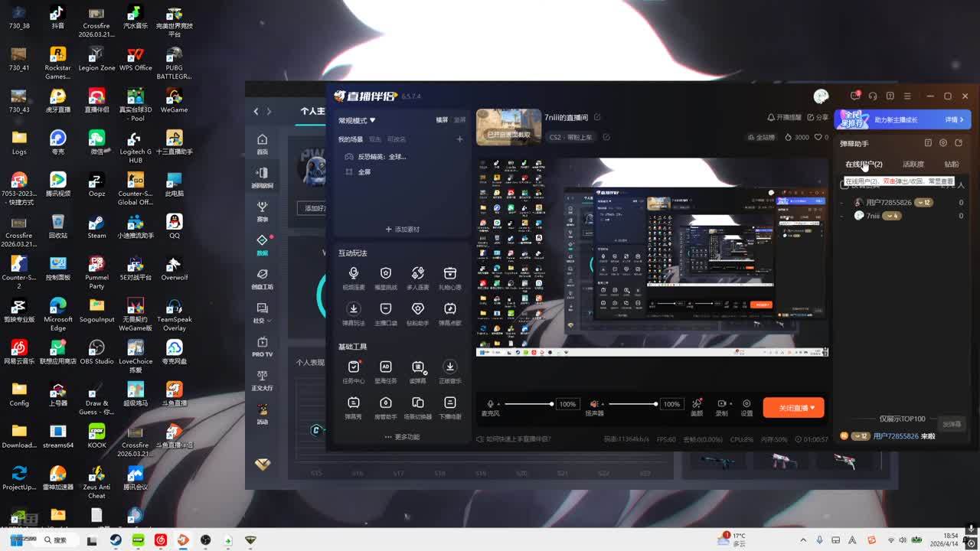The image size is (980, 551).
Task: Open the 关闭直播 button dropdown
Action: tap(813, 408)
